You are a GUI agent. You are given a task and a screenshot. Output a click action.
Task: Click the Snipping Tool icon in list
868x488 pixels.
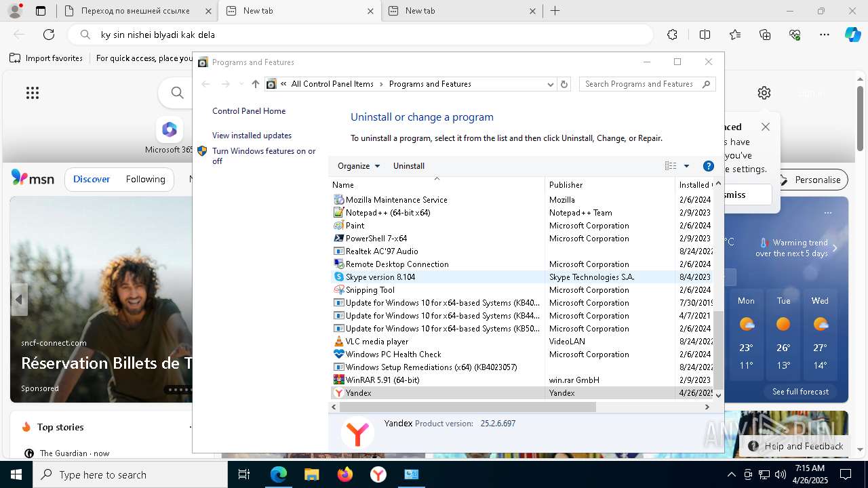pos(339,290)
